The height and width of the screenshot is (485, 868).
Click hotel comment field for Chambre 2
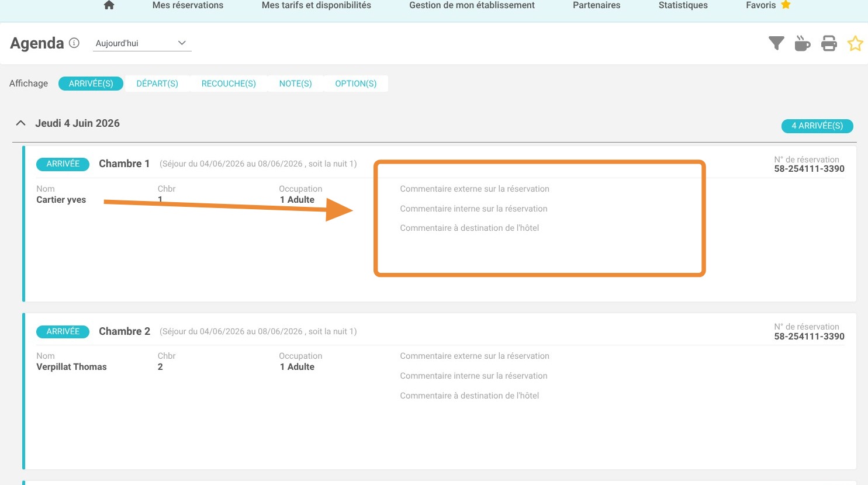pyautogui.click(x=469, y=396)
